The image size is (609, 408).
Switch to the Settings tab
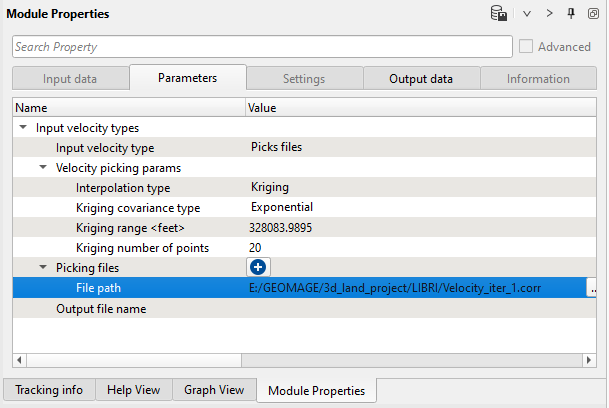(303, 79)
